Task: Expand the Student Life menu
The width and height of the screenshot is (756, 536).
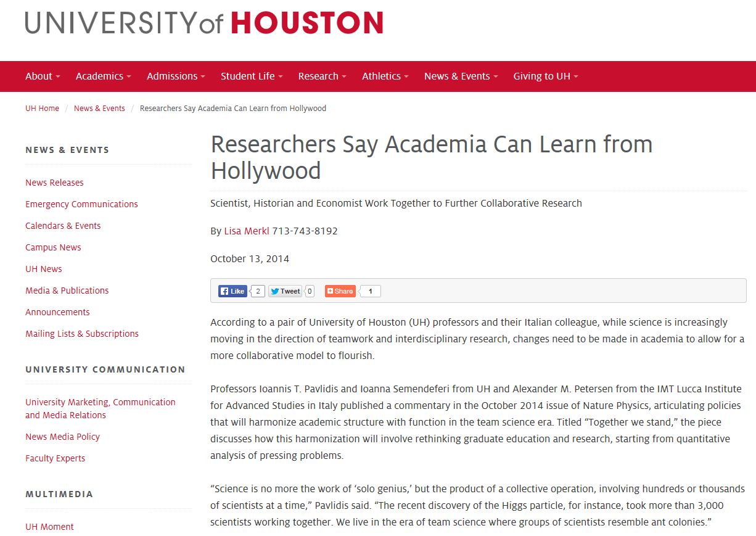Action: (x=252, y=76)
